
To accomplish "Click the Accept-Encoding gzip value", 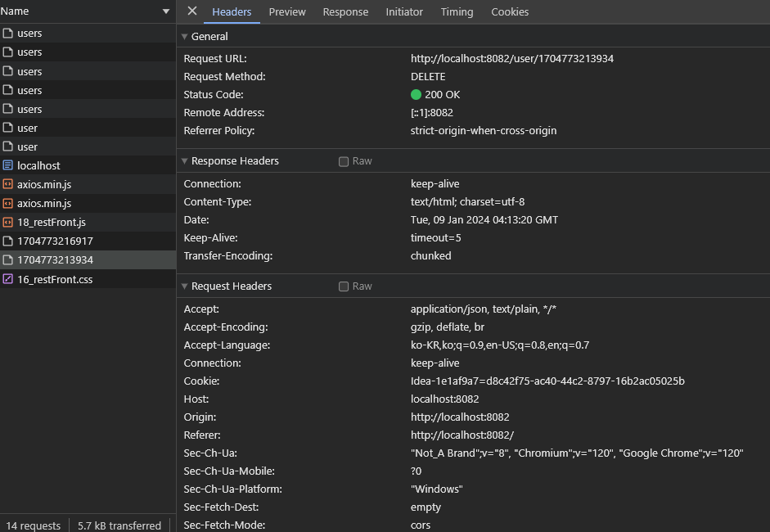I will tap(448, 327).
